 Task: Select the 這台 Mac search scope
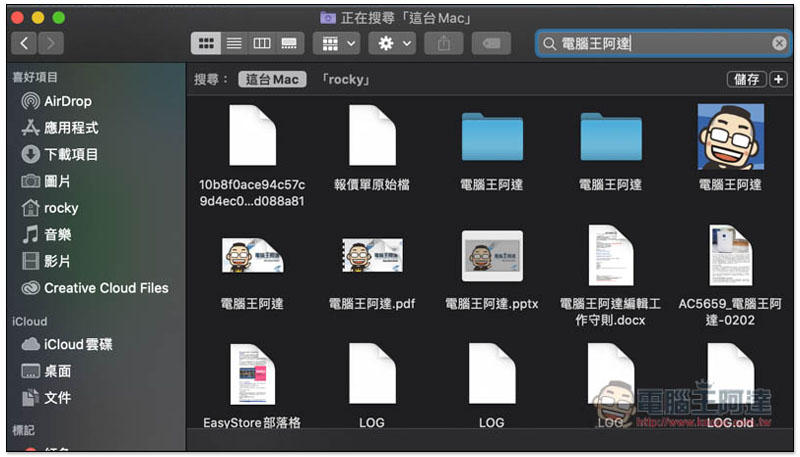coord(272,80)
